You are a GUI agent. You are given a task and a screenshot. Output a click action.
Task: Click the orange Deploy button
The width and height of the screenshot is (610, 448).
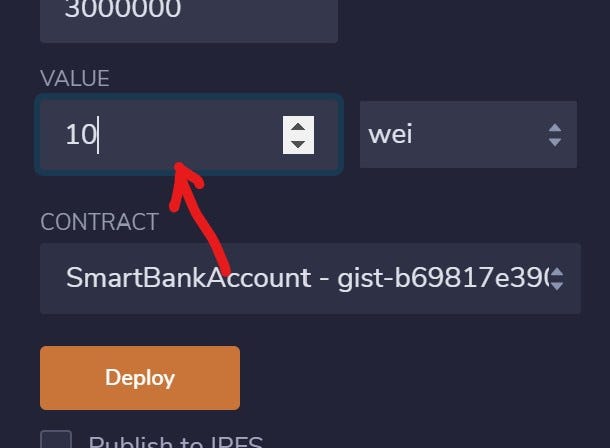tap(140, 378)
